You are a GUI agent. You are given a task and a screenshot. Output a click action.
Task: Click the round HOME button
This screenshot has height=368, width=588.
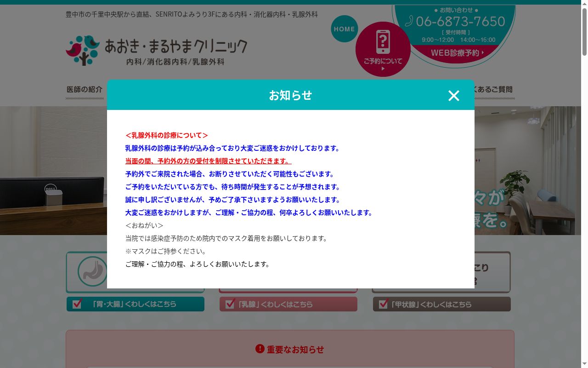345,29
